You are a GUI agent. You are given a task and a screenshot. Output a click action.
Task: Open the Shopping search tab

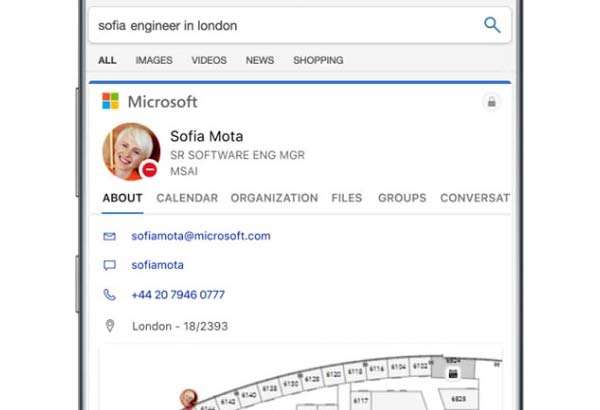[318, 60]
